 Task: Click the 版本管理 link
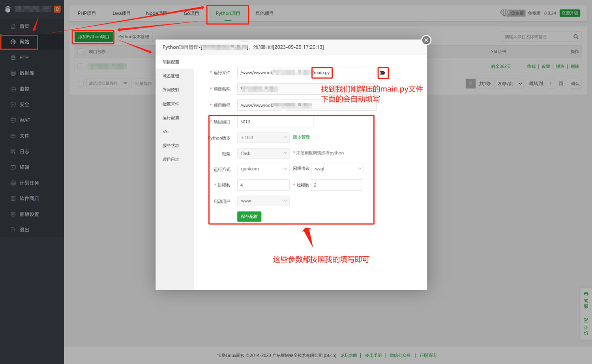[301, 137]
